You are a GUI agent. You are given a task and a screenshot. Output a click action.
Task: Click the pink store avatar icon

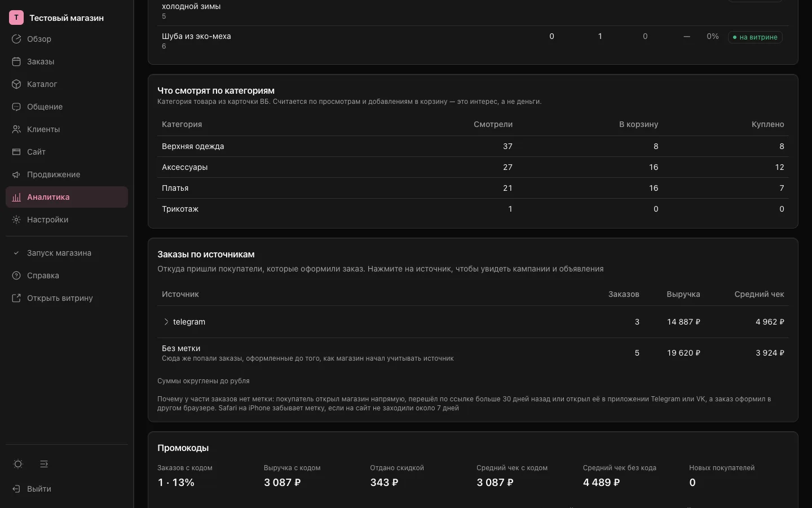pos(16,17)
